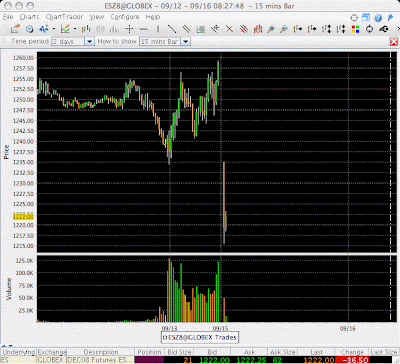Click the Description column header

101,352
